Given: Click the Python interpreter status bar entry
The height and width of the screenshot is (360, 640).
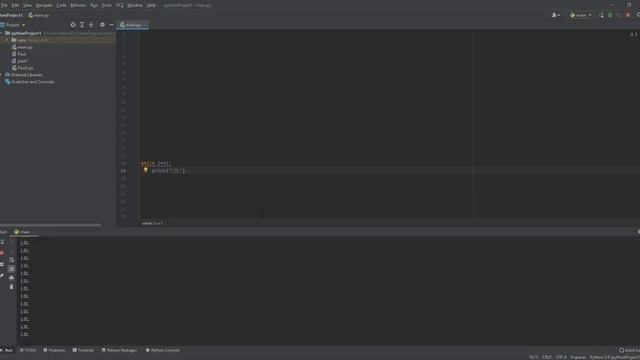Looking at the screenshot, I should 614,357.
